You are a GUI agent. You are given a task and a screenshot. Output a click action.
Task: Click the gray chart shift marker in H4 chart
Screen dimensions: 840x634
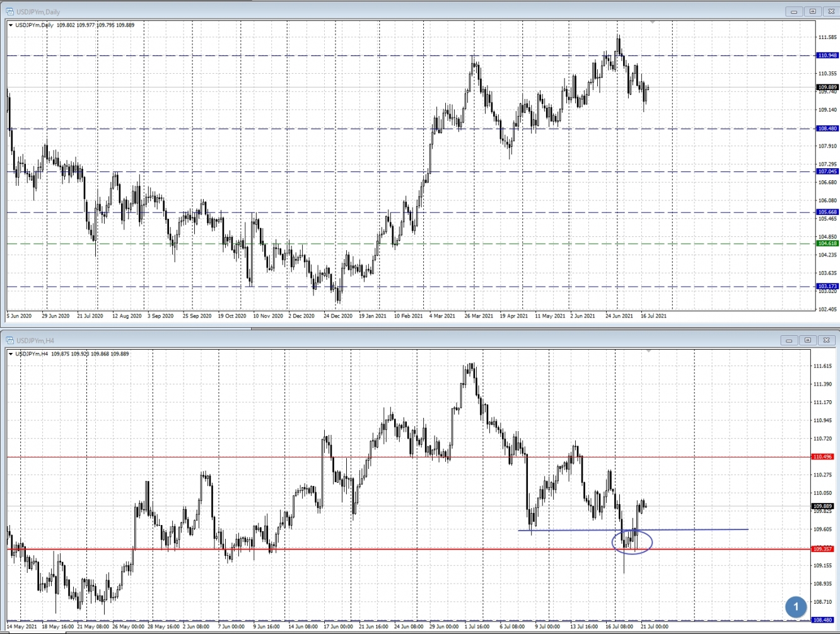click(x=648, y=351)
